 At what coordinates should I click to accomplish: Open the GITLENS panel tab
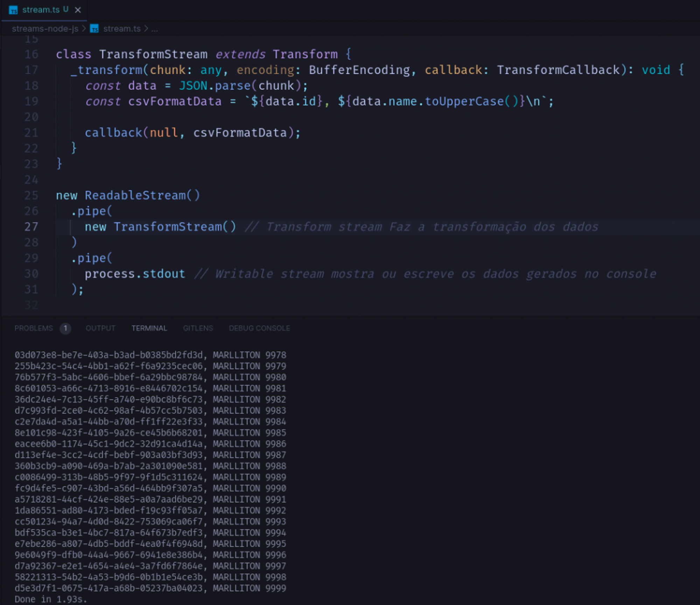coord(198,328)
